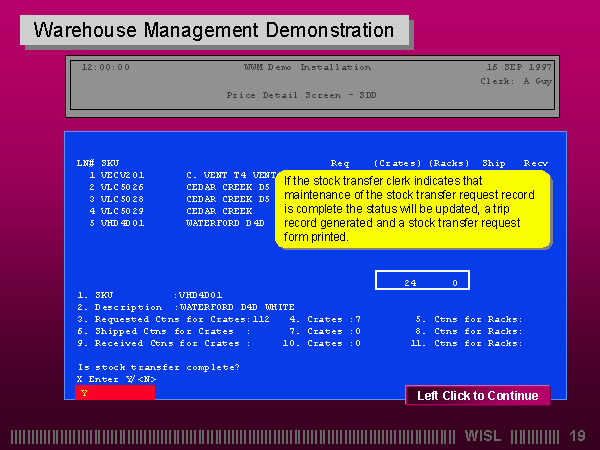Select SKU row VLC5028
This screenshot has height=450, width=600.
[122, 198]
